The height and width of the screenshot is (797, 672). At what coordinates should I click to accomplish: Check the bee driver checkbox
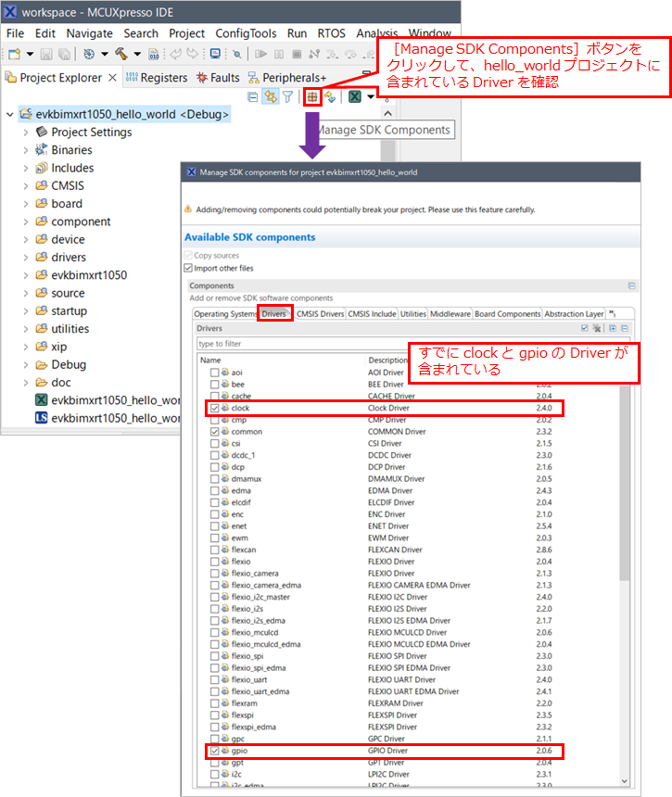click(x=214, y=385)
